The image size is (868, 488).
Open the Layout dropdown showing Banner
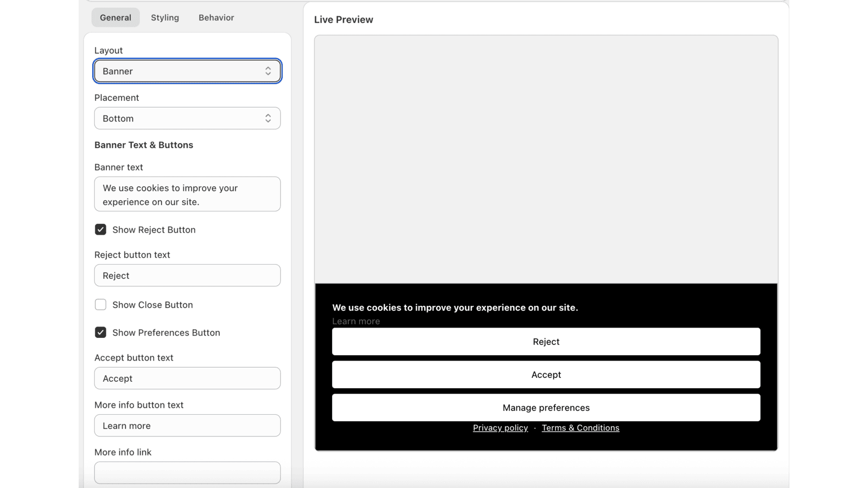pyautogui.click(x=187, y=71)
